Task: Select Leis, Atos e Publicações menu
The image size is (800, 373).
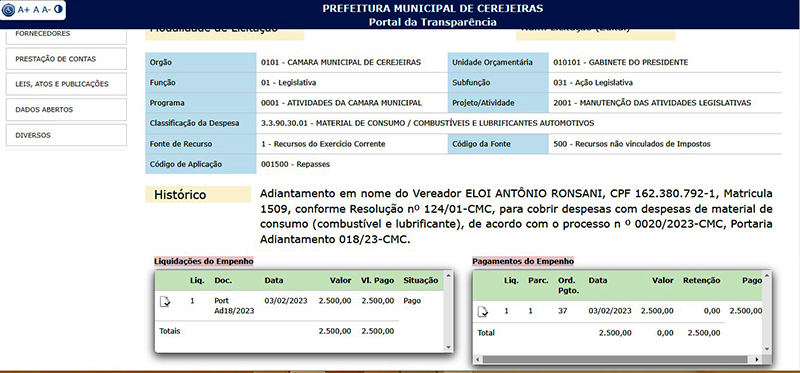Action: tap(66, 84)
